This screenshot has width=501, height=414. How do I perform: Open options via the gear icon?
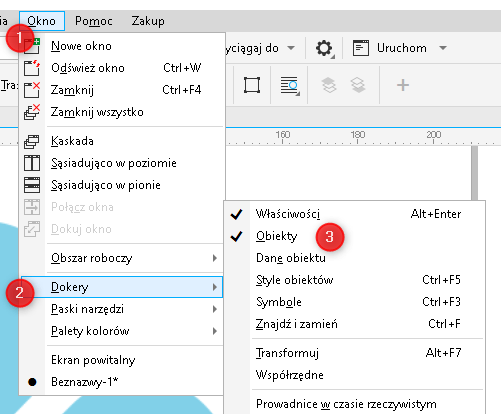pyautogui.click(x=324, y=48)
